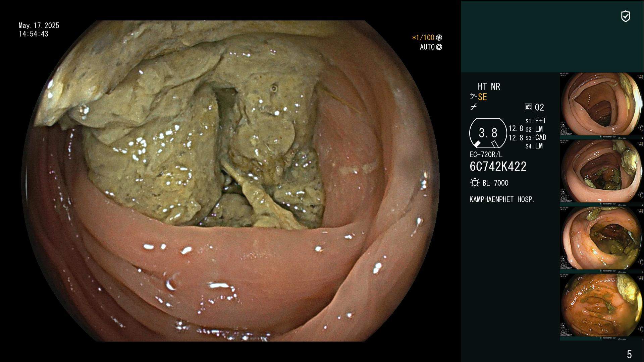This screenshot has width=644, height=362.
Task: Click the shield checkmark icon
Action: coord(626,16)
